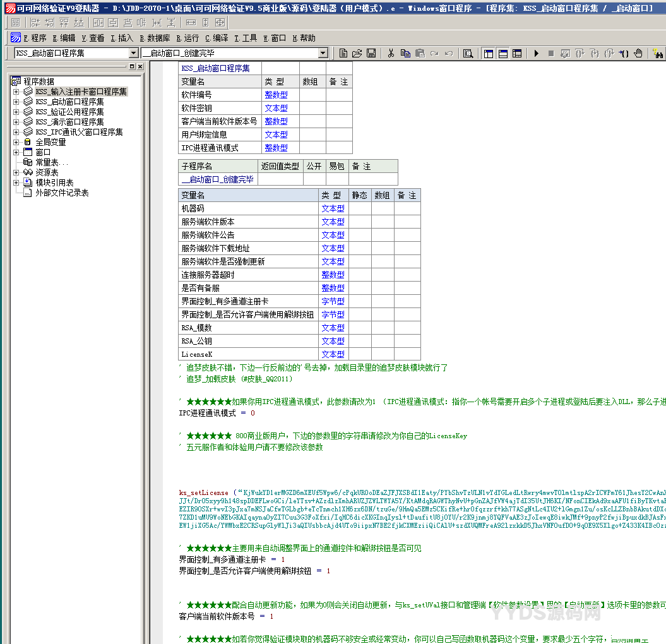Open the subroutine name dropdown
This screenshot has width=666, height=644.
point(323,53)
